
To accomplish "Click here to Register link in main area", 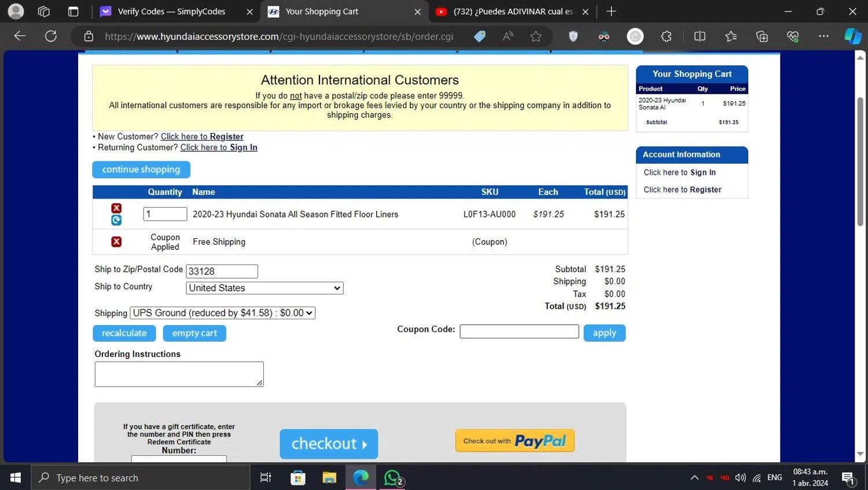I will [x=202, y=137].
